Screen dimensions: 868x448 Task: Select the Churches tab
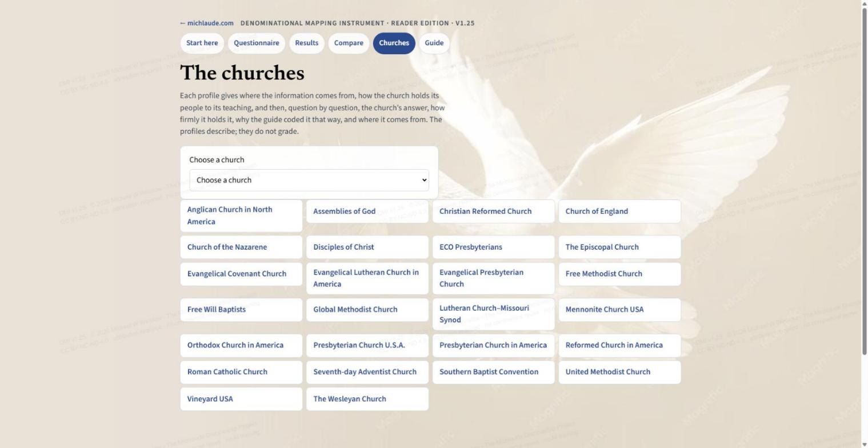(x=394, y=43)
